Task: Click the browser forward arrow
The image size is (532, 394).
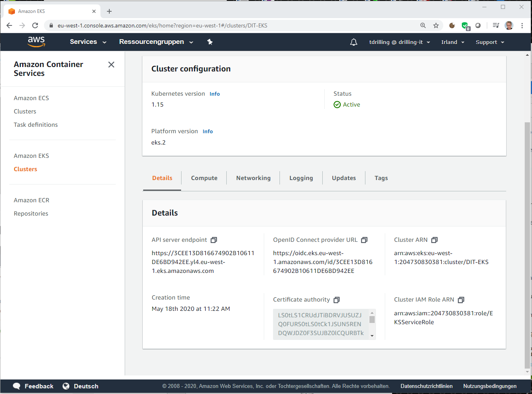Action: [x=22, y=25]
